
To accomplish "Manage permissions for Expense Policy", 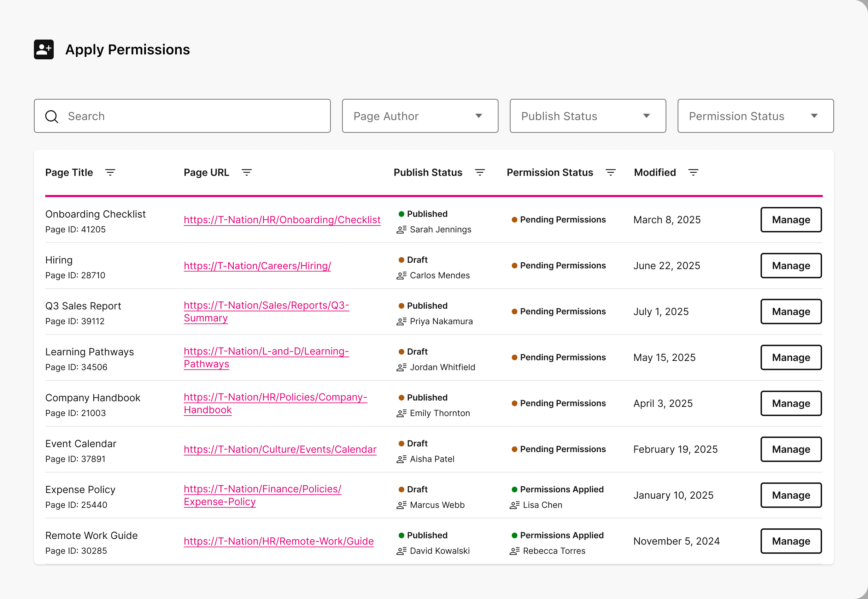I will click(x=791, y=495).
